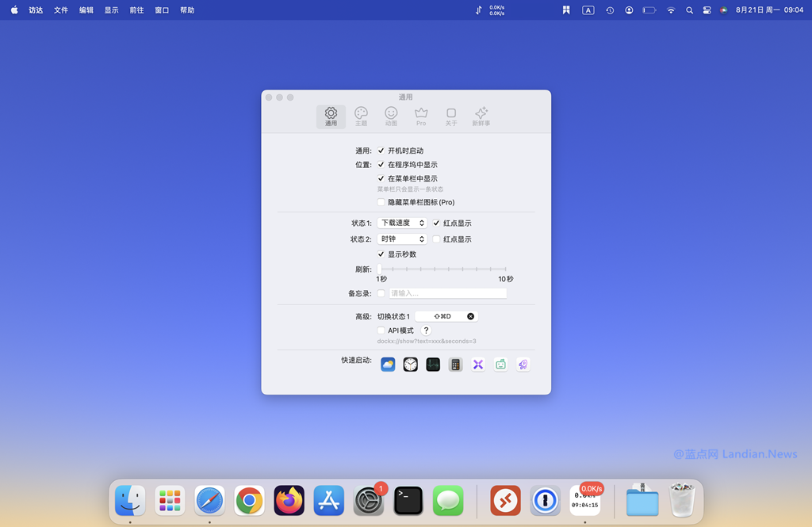
Task: Open the Pro crown tab
Action: 421,116
